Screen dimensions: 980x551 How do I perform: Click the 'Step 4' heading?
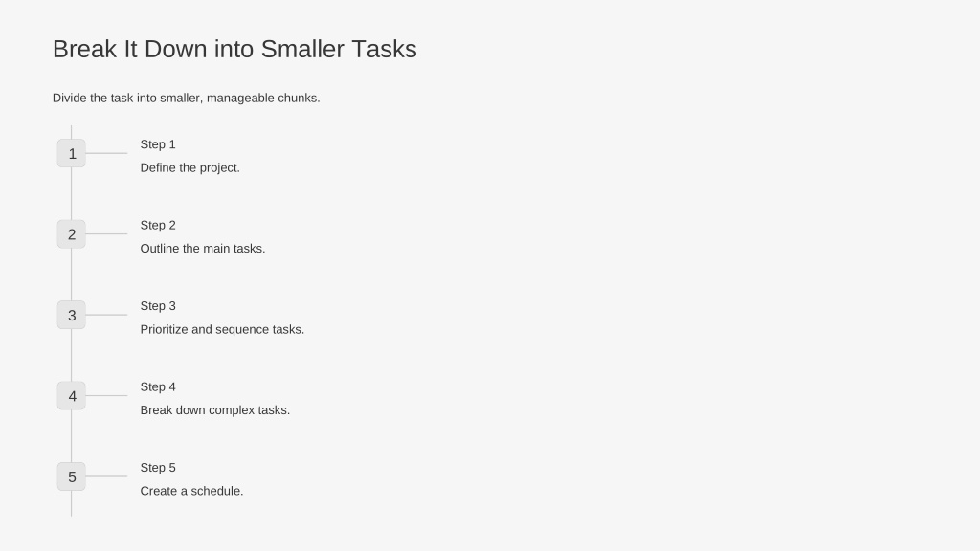point(158,386)
